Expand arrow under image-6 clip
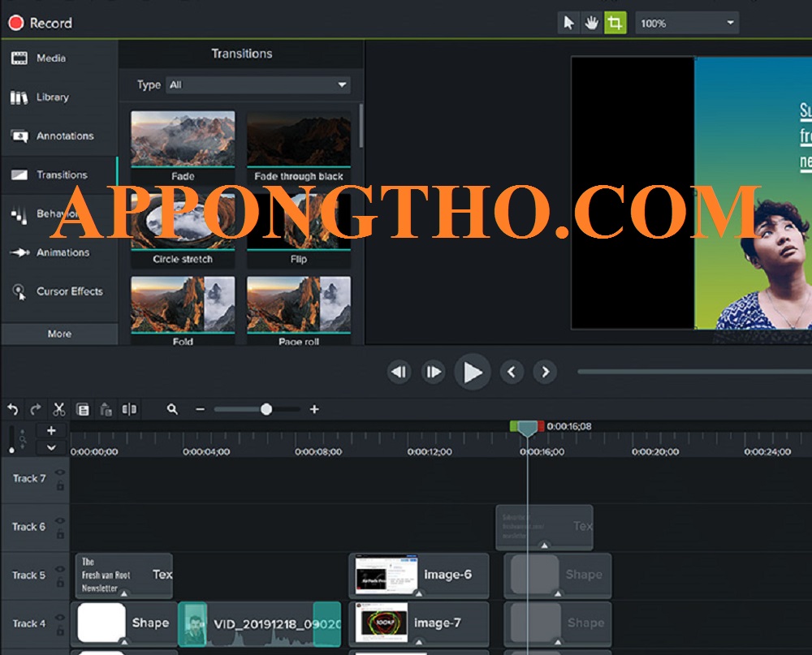 419,593
